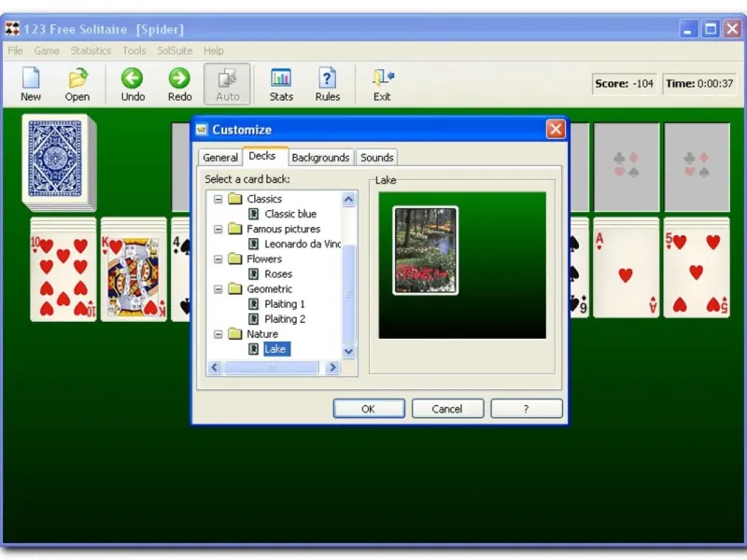747x560 pixels.
Task: Select Plaiting 2 card back
Action: pos(285,318)
